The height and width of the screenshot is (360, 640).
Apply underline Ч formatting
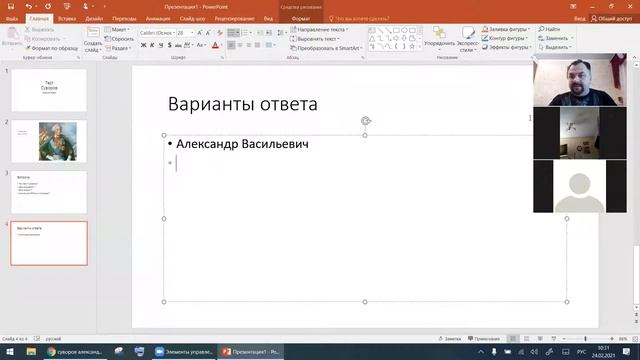pyautogui.click(x=161, y=45)
